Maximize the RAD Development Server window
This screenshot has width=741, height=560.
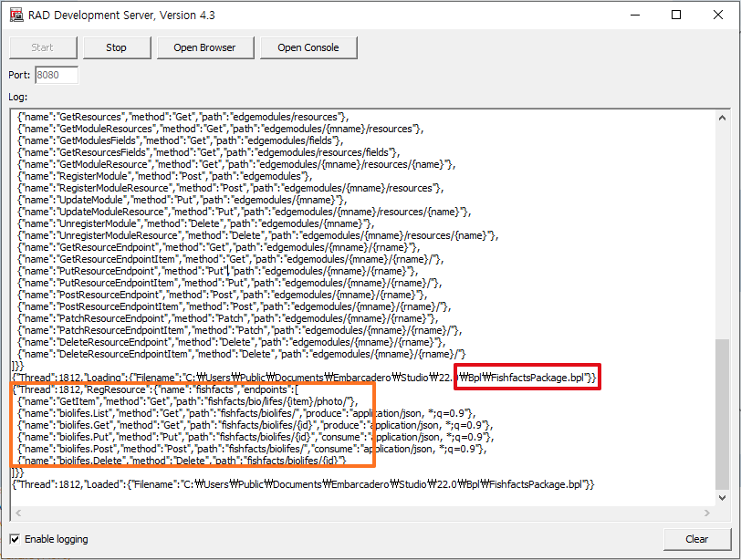(x=676, y=16)
